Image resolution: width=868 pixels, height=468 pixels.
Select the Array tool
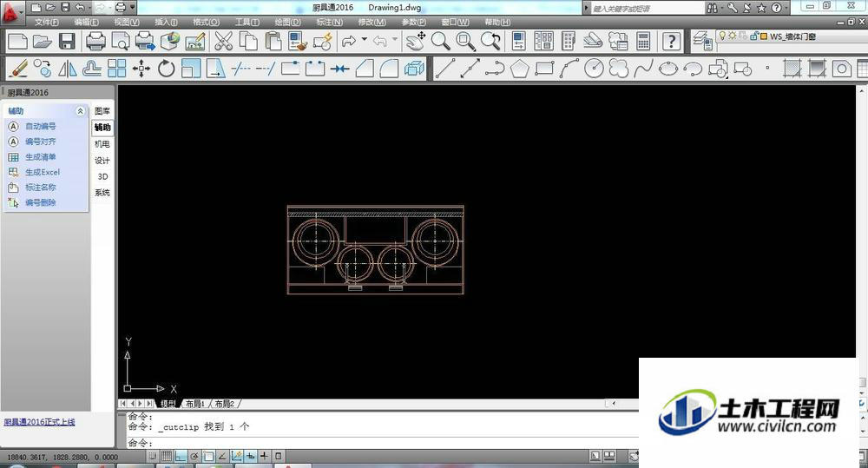click(x=117, y=69)
